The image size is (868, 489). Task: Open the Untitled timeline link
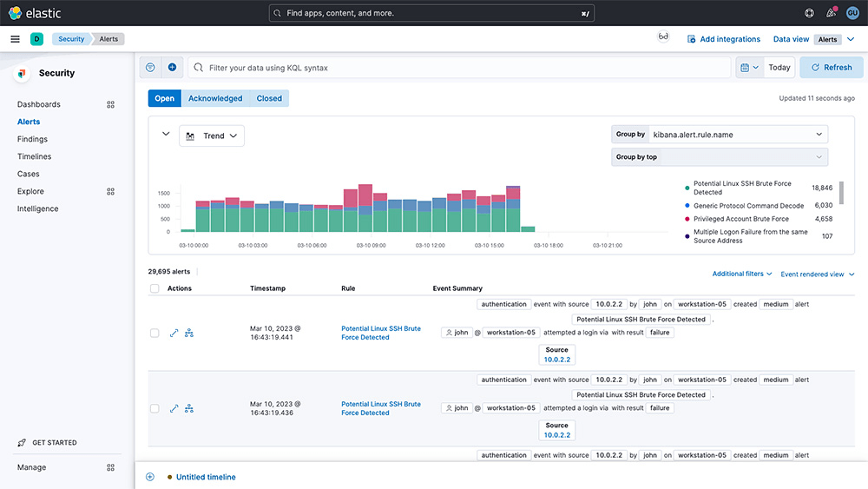click(x=206, y=477)
